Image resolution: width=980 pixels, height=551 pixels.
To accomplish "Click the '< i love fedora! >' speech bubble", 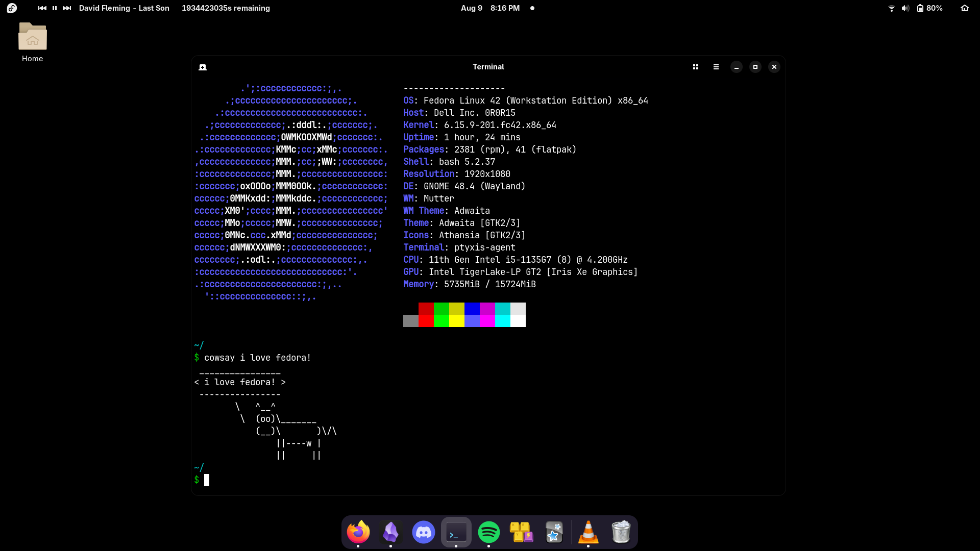I will [240, 382].
